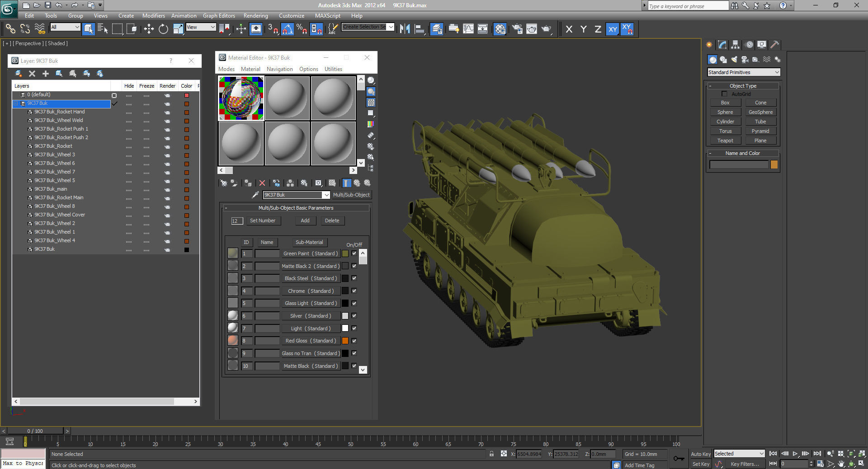This screenshot has width=868, height=469.
Task: Choose the Select and Move tool
Action: pyautogui.click(x=149, y=29)
